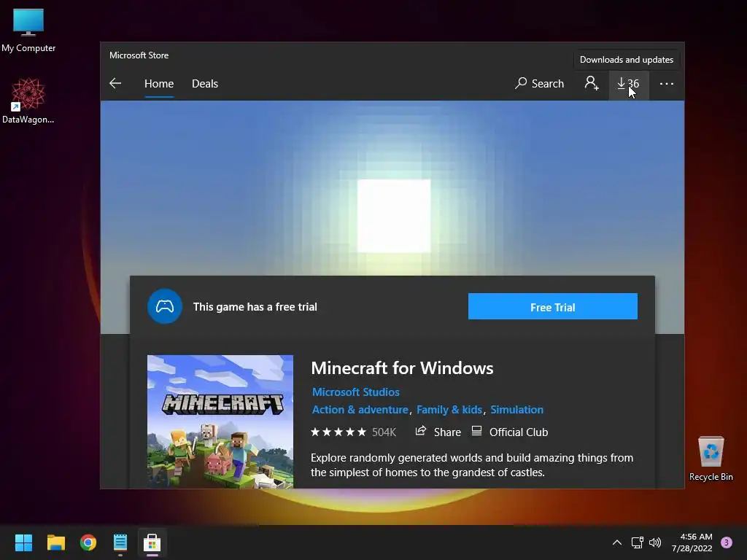Click the Microsoft Store window title
Screen dimensions: 747x560
point(139,55)
